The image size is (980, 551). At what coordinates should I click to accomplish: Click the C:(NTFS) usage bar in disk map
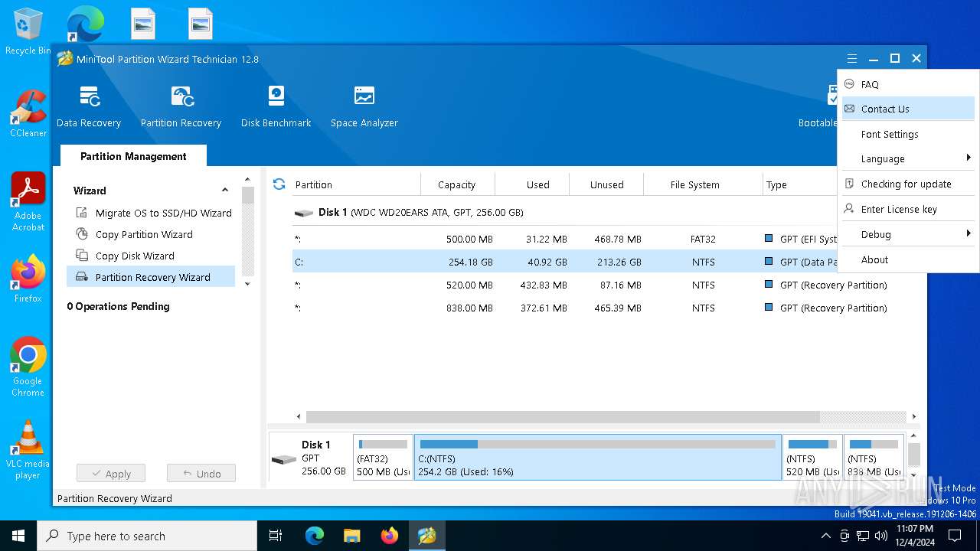click(x=597, y=444)
